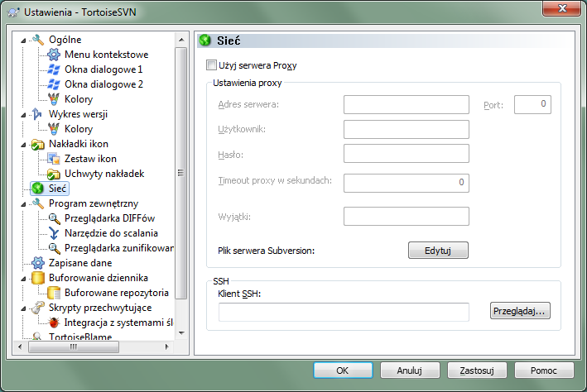The image size is (587, 392).
Task: Select Okna dialogowe 2 in the tree
Action: click(x=103, y=84)
